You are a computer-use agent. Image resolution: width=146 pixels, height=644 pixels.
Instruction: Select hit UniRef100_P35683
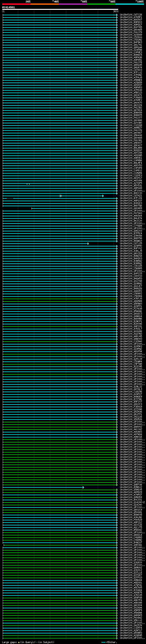[x=131, y=98]
